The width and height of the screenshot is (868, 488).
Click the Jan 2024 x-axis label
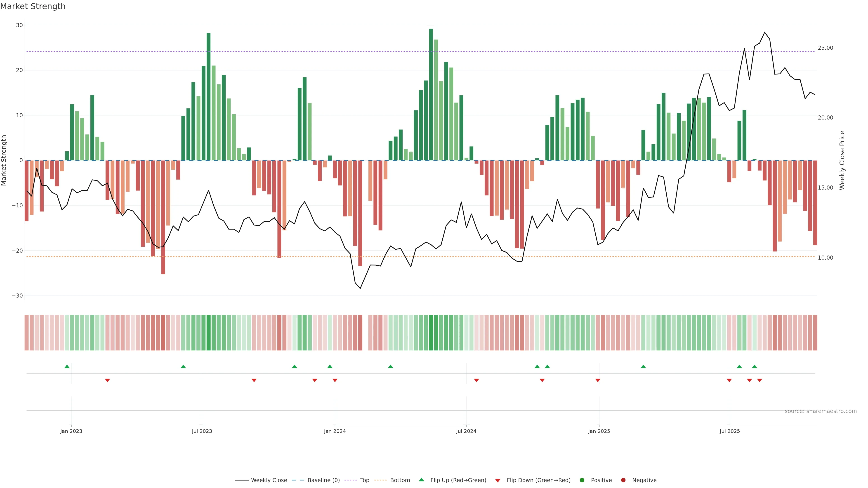coord(335,431)
